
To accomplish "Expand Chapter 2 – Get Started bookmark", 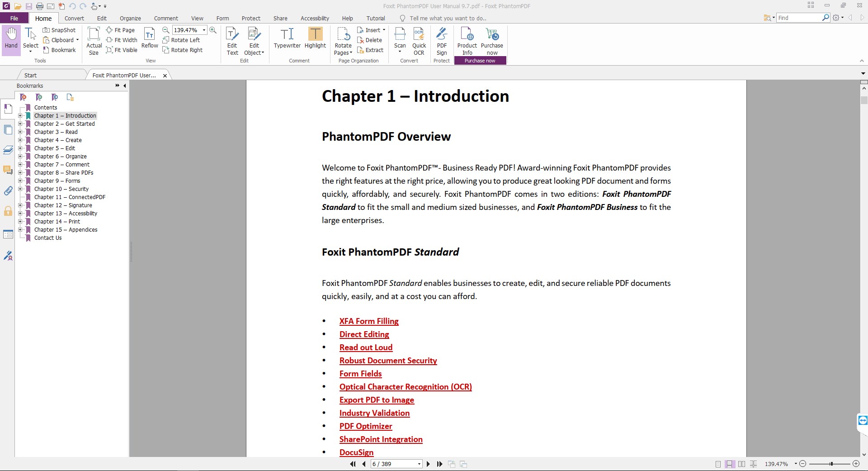I will [x=20, y=124].
